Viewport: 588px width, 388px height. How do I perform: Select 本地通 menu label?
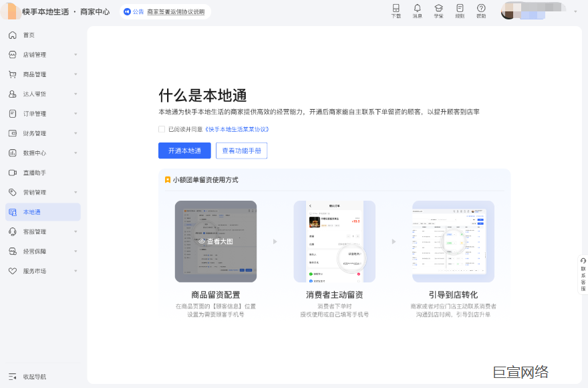pyautogui.click(x=32, y=212)
